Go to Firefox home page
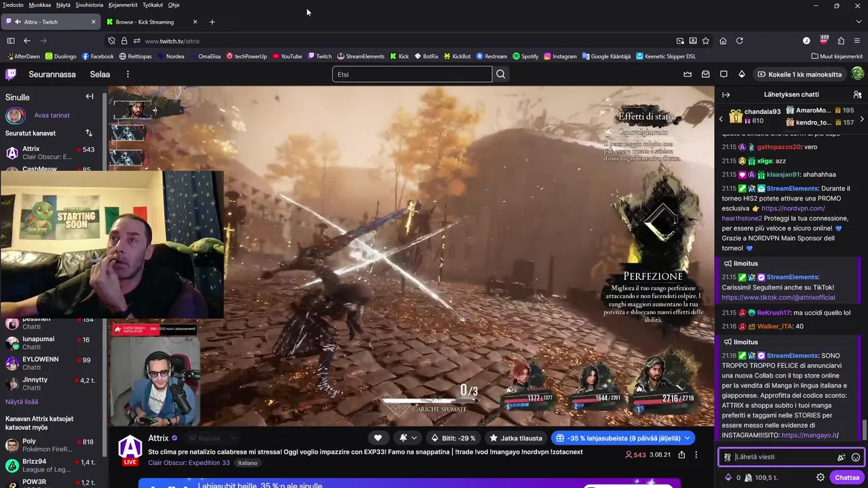Screen dimensions: 868x488 point(723,41)
